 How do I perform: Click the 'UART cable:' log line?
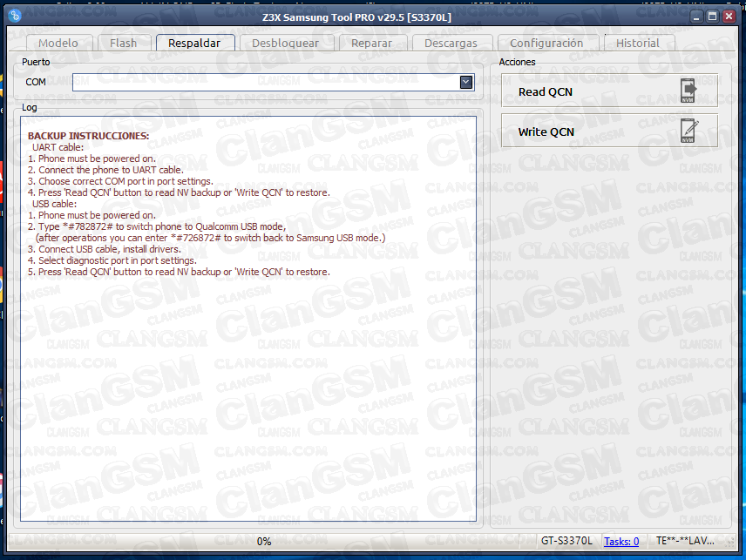[58, 147]
